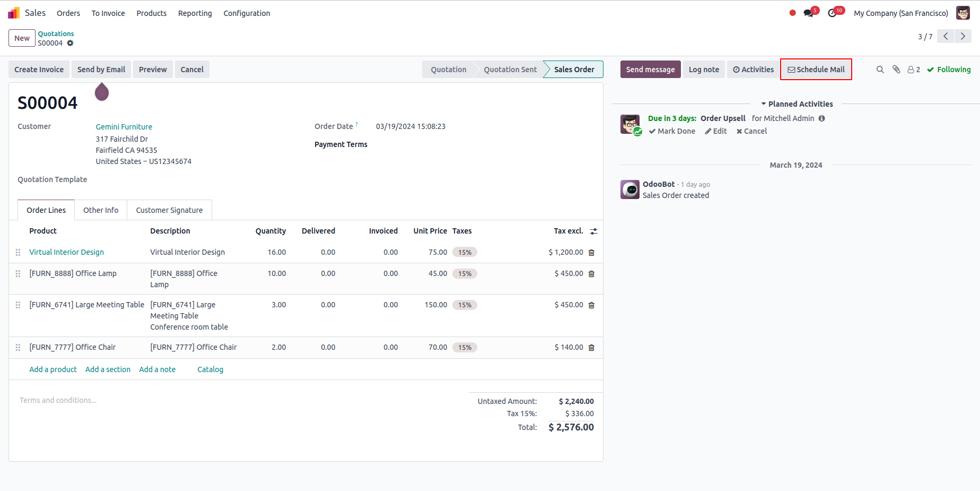This screenshot has height=491, width=980.
Task: Go to the next record arrow
Action: pyautogui.click(x=963, y=36)
